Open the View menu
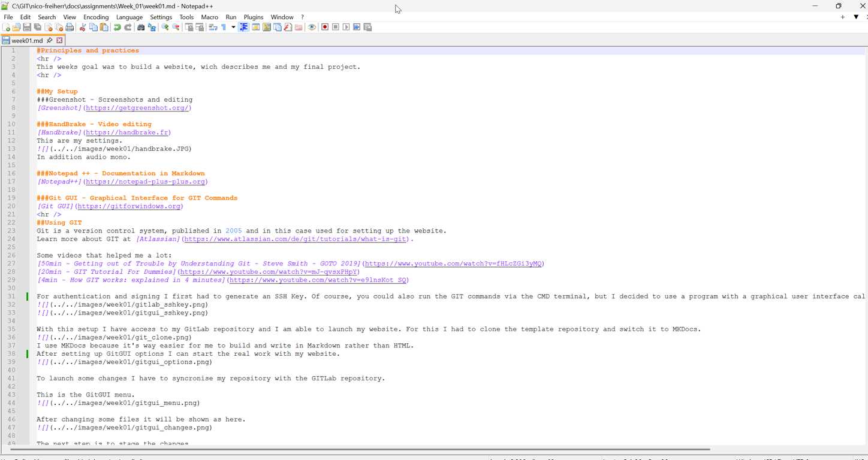 (x=70, y=17)
